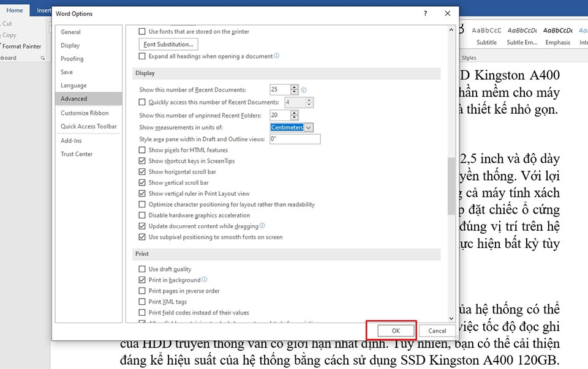Confirm settings with OK button
Viewport: 588px width, 369px height.
pos(396,331)
